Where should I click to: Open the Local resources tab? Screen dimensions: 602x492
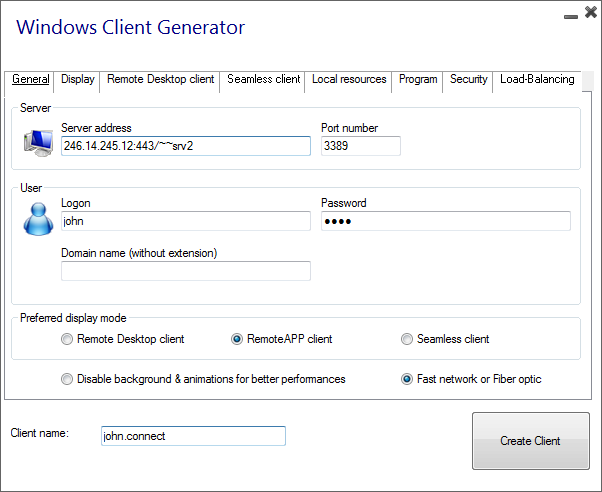pyautogui.click(x=349, y=80)
